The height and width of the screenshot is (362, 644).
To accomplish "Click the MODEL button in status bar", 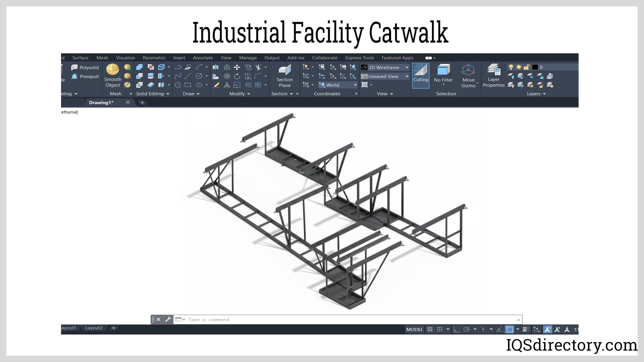I will point(415,329).
